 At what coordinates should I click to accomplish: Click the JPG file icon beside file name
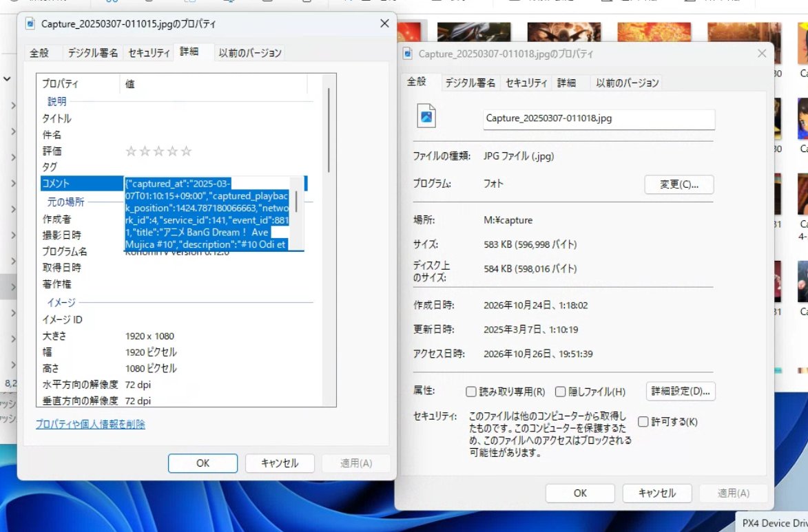pyautogui.click(x=426, y=116)
